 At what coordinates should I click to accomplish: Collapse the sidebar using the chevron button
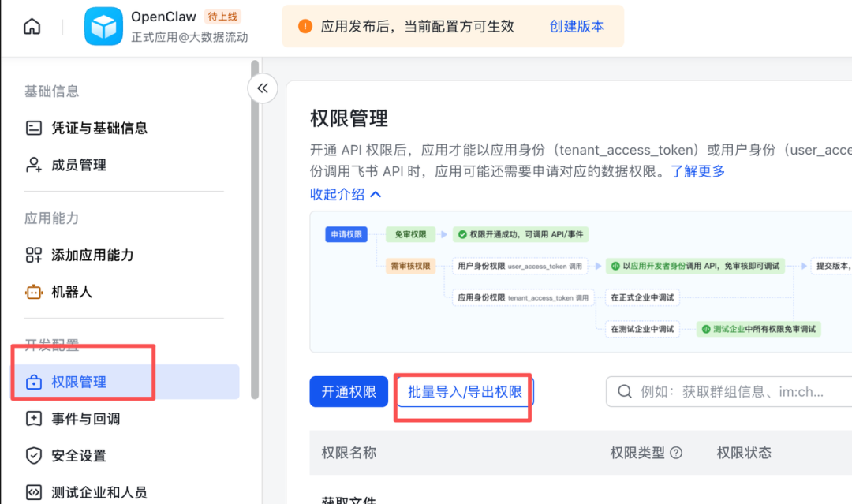tap(263, 88)
